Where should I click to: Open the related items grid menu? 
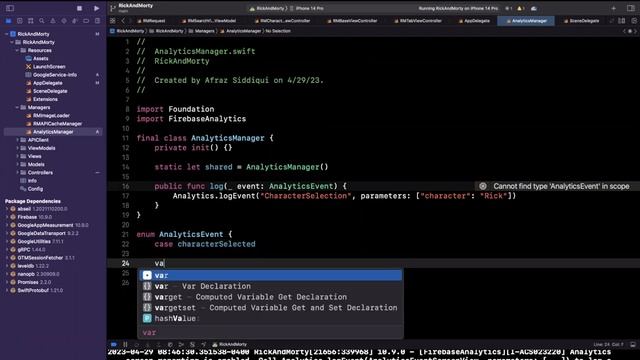click(x=113, y=21)
